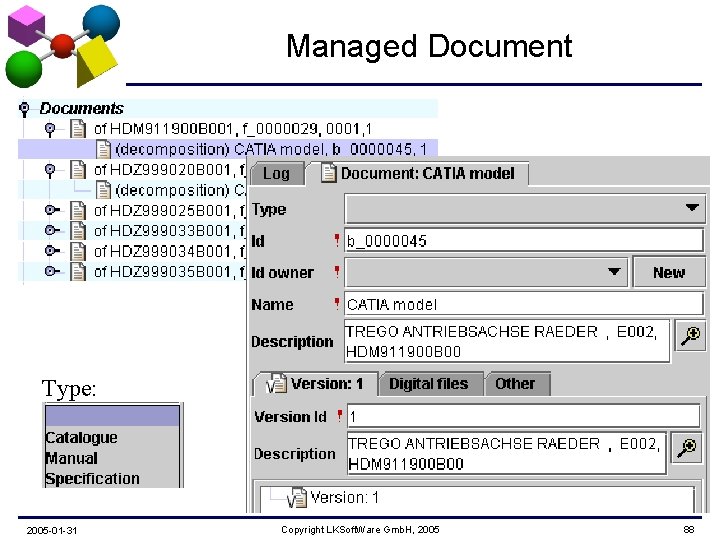Open magnifier for the document Description
This screenshot has width=720, height=540.
691,336
